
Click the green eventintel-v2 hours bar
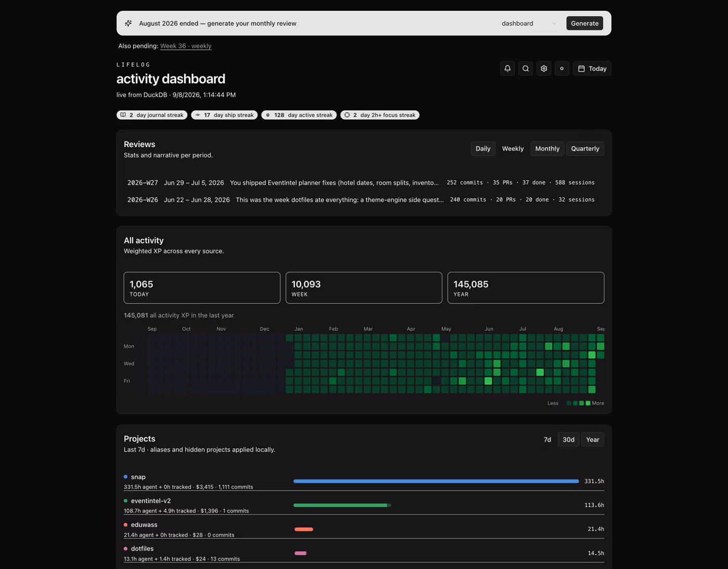[342, 505]
